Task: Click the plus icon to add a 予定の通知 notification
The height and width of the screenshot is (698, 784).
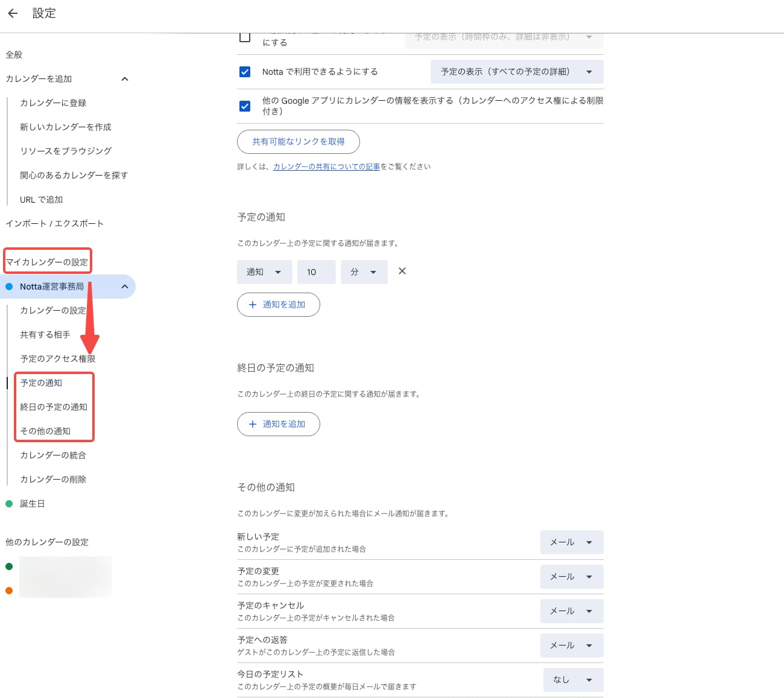Action: tap(253, 305)
